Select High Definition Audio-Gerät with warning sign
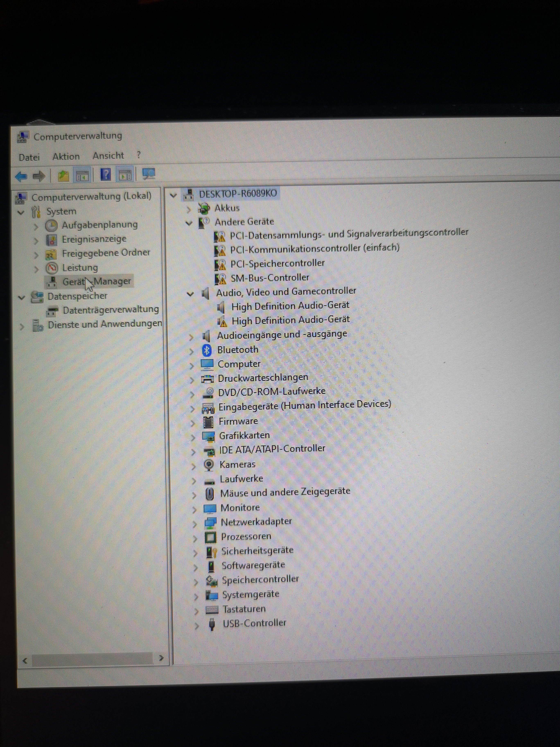Image resolution: width=560 pixels, height=747 pixels. tap(291, 320)
